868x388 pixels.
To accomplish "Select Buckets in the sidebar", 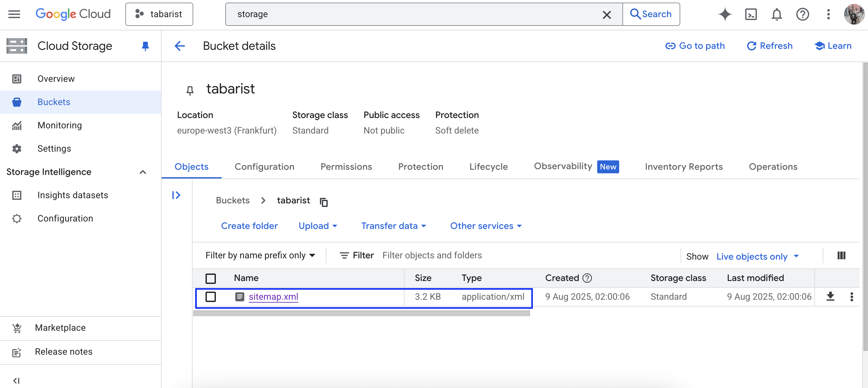I will click(80, 102).
